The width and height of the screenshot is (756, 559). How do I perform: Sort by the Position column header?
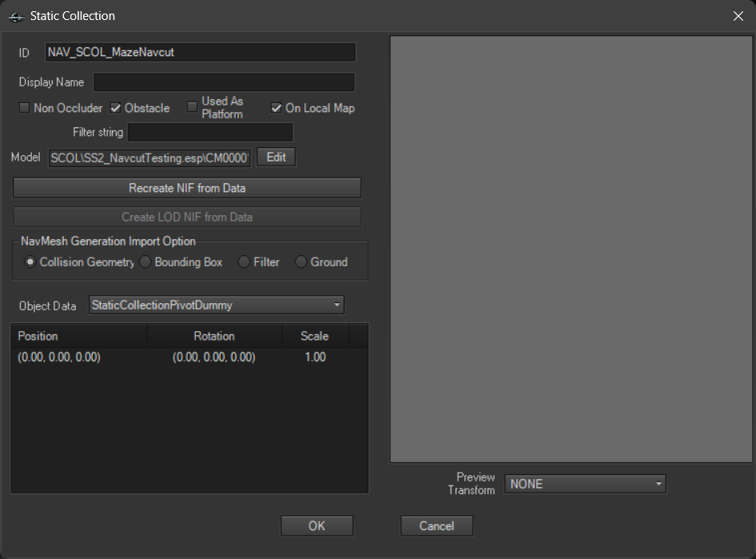click(x=78, y=336)
